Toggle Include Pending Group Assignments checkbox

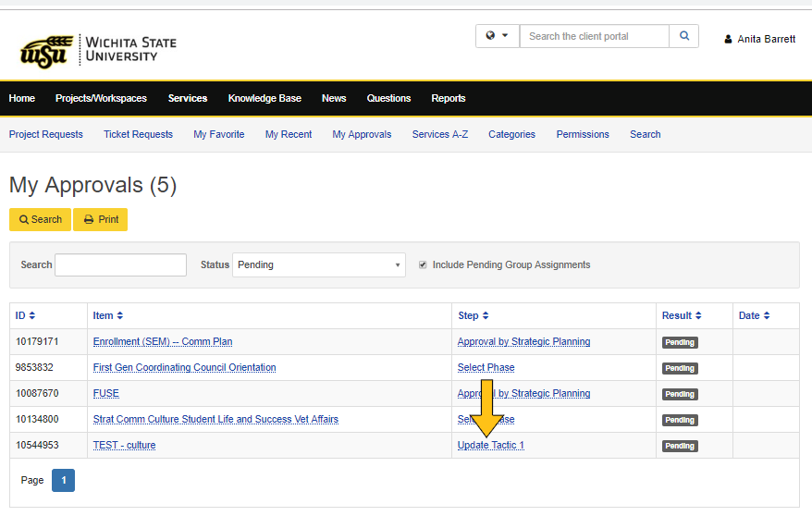tap(423, 265)
